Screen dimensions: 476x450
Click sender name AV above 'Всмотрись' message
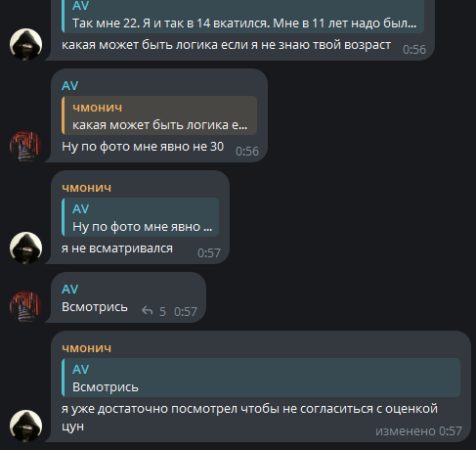[70, 289]
